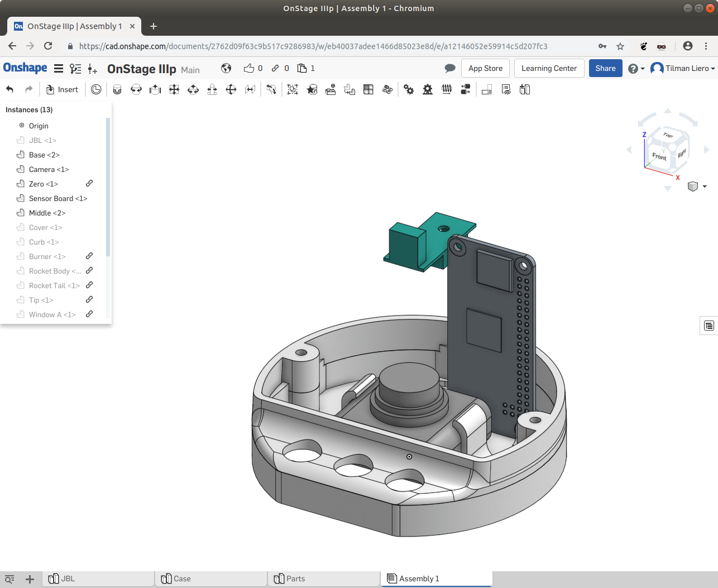Select the Planar mate tool

[174, 89]
